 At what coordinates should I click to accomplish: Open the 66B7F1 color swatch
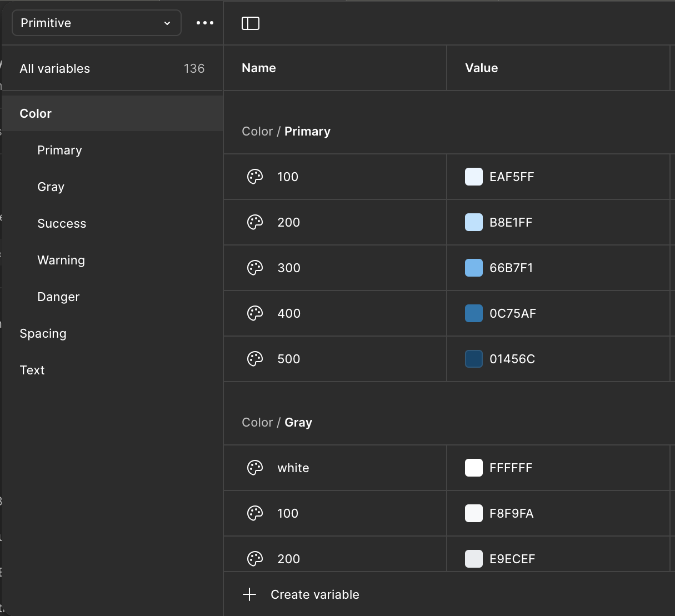point(474,268)
